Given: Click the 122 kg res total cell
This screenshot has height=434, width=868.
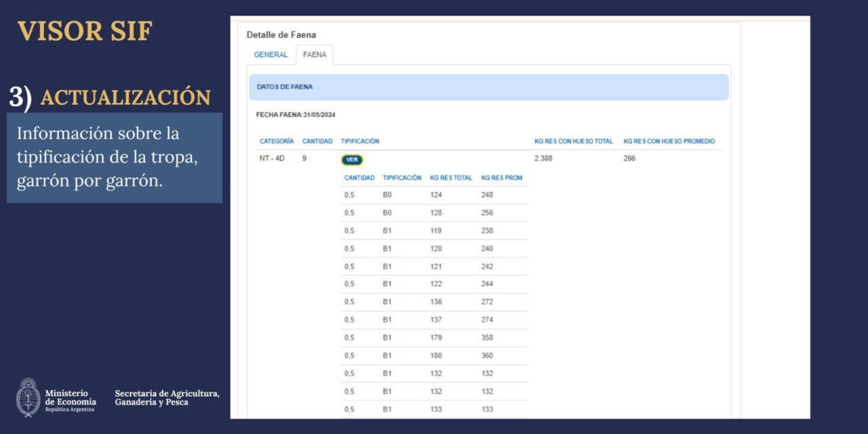Looking at the screenshot, I should (436, 284).
